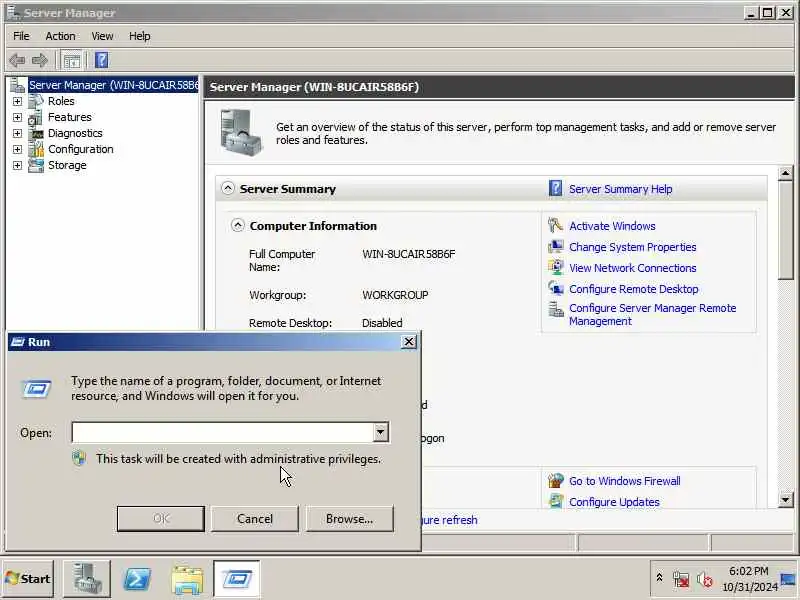Launch Windows PowerShell from the taskbar
This screenshot has width=800, height=600.
click(x=137, y=579)
